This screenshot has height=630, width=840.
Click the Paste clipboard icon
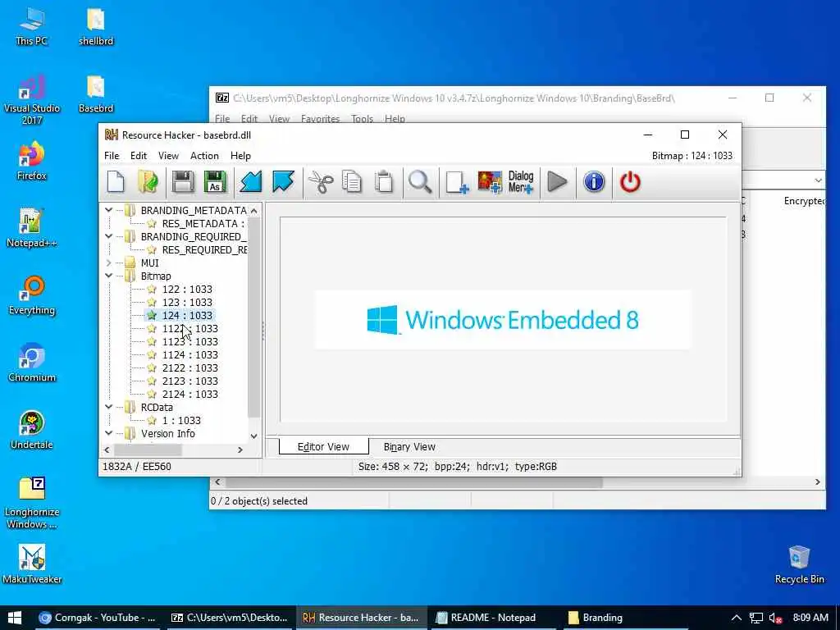coord(384,182)
